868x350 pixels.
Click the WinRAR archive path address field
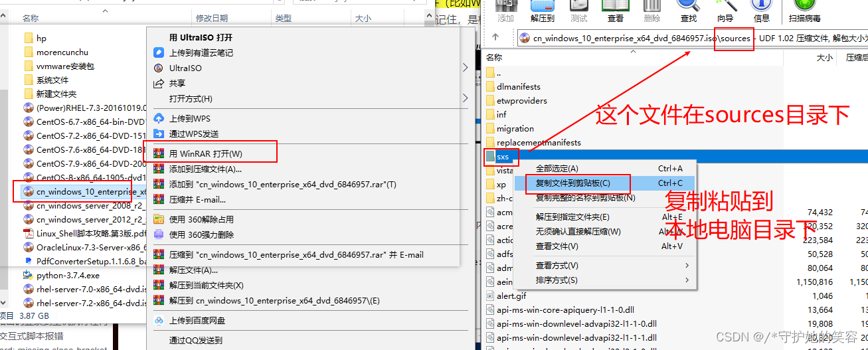click(691, 38)
